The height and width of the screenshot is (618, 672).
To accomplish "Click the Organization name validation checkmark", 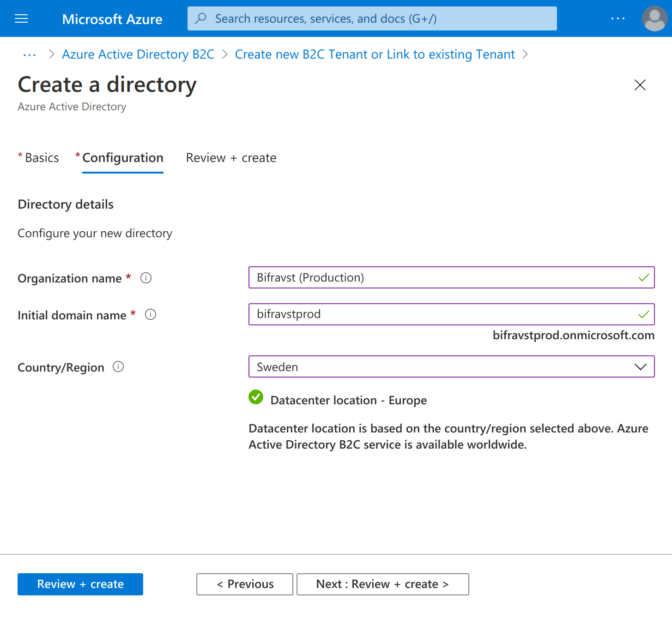I will coord(643,277).
